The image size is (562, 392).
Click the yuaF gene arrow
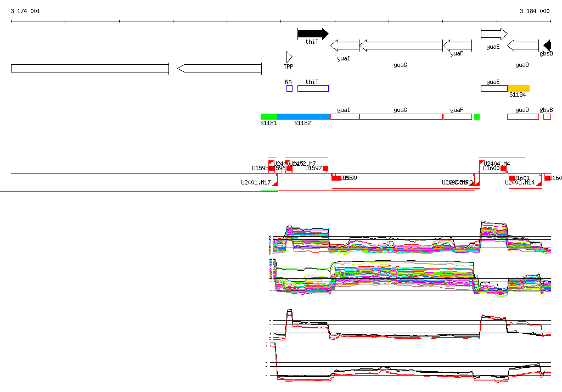(x=458, y=46)
